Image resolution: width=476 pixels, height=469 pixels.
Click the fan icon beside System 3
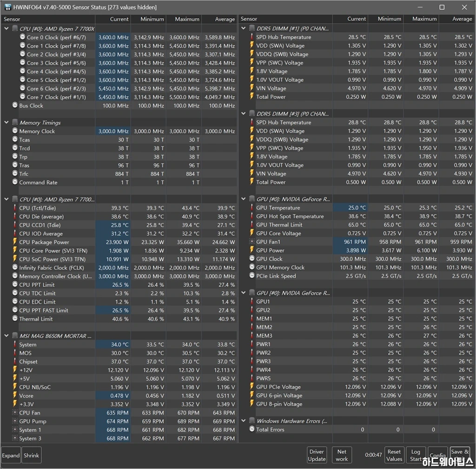pos(14,438)
